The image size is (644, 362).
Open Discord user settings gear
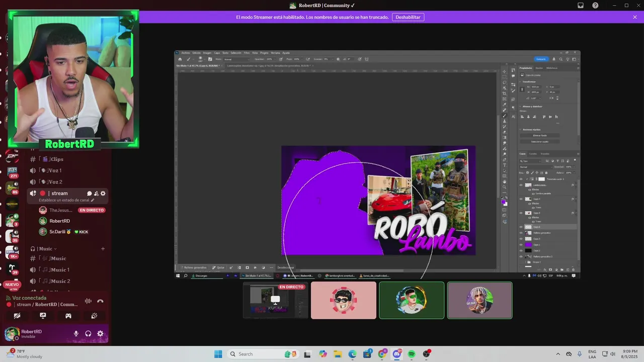click(x=100, y=333)
